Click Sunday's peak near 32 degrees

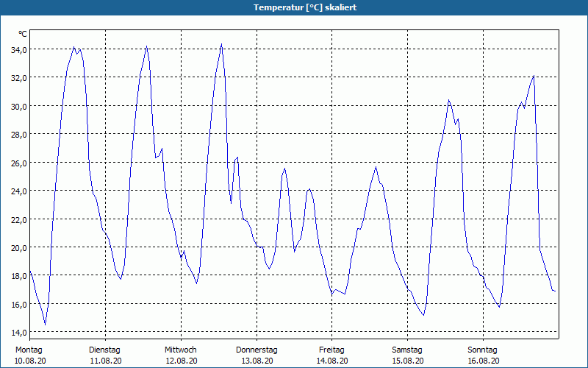(x=534, y=76)
